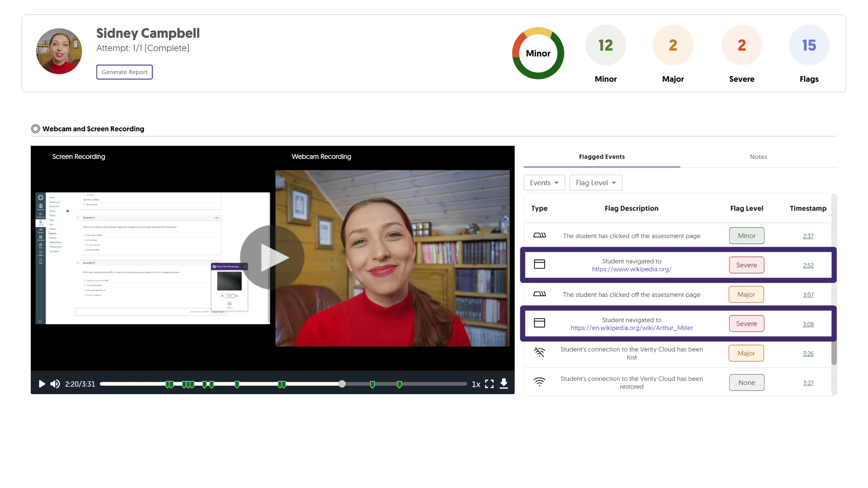Click the Severe flag badge at 2:52
The image size is (868, 488).
click(746, 265)
